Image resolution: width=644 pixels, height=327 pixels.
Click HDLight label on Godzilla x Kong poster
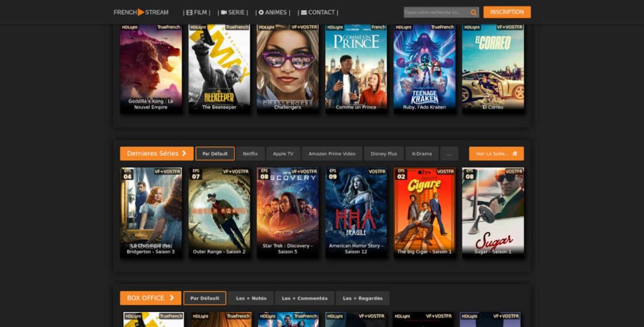(x=130, y=27)
